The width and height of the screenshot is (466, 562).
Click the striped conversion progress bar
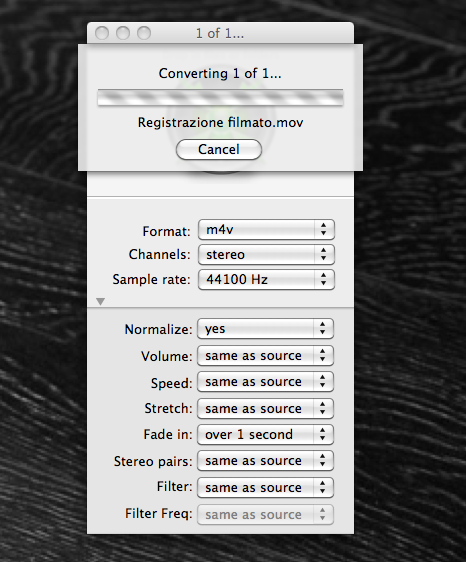point(220,97)
